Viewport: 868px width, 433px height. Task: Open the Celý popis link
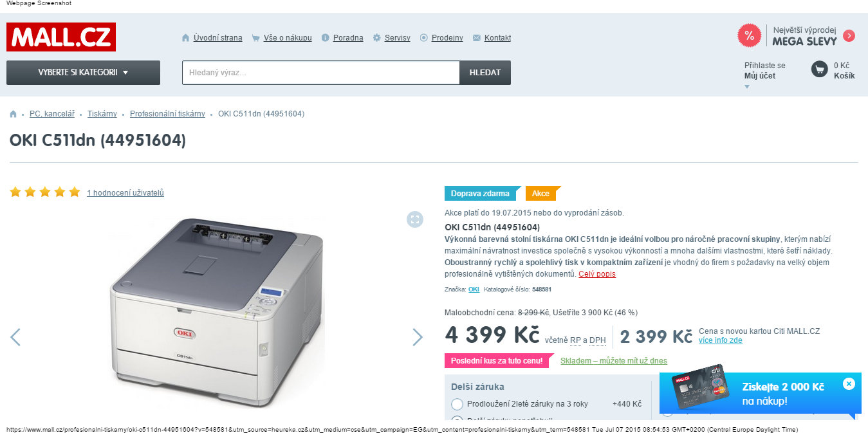pyautogui.click(x=597, y=274)
